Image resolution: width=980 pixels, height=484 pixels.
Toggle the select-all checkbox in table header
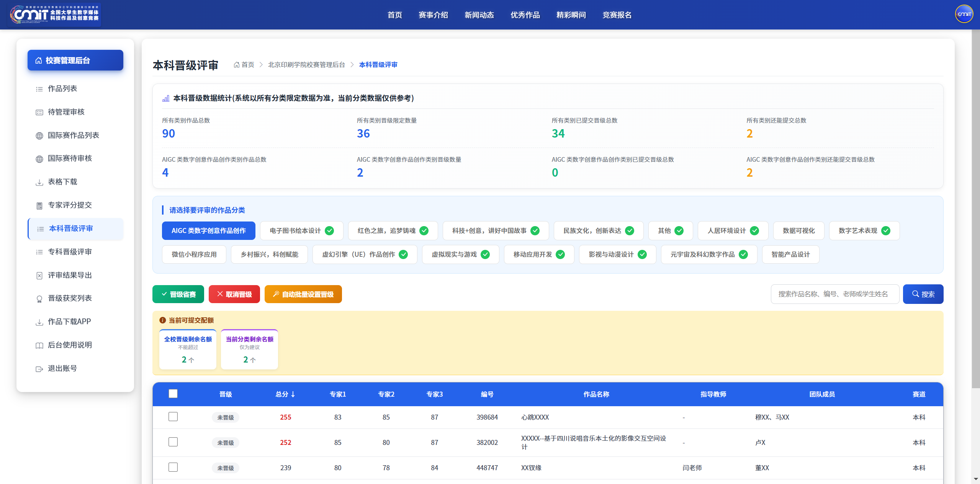click(x=173, y=394)
